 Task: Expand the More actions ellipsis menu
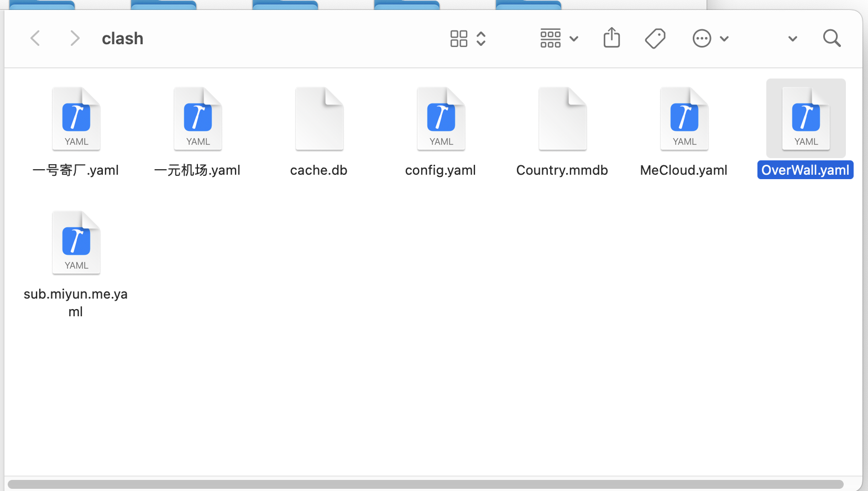tap(710, 39)
